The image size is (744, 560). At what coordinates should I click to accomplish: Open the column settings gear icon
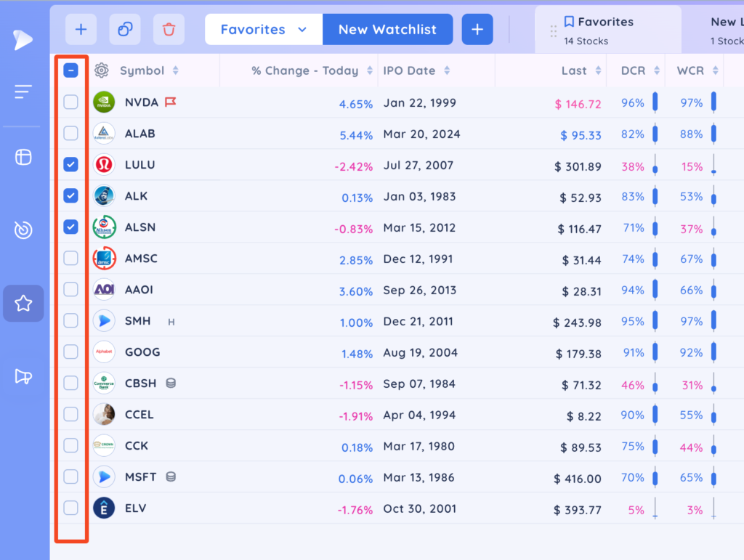tap(101, 70)
